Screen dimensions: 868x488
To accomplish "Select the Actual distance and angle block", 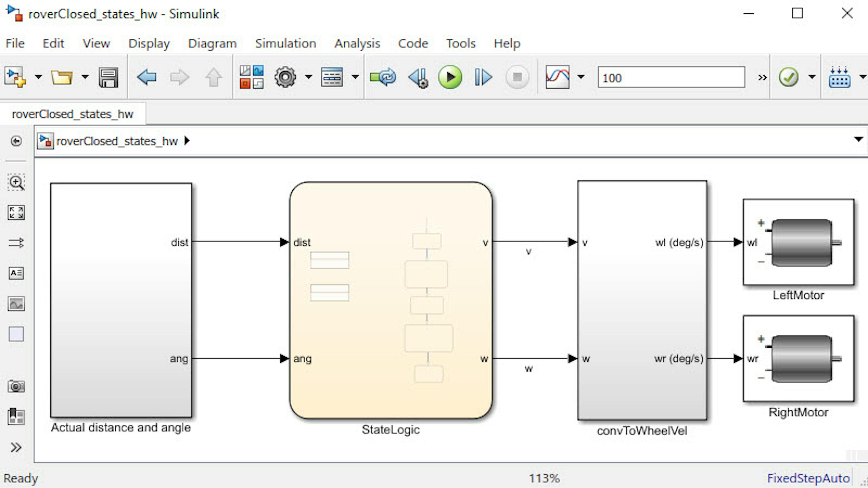I will pos(121,300).
